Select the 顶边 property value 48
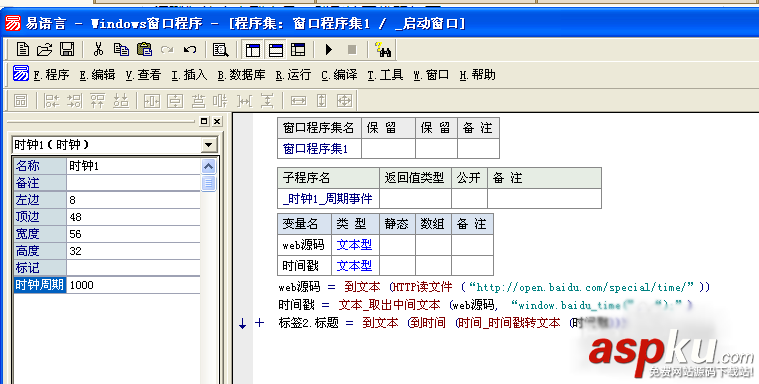This screenshot has width=759, height=384. tap(133, 216)
